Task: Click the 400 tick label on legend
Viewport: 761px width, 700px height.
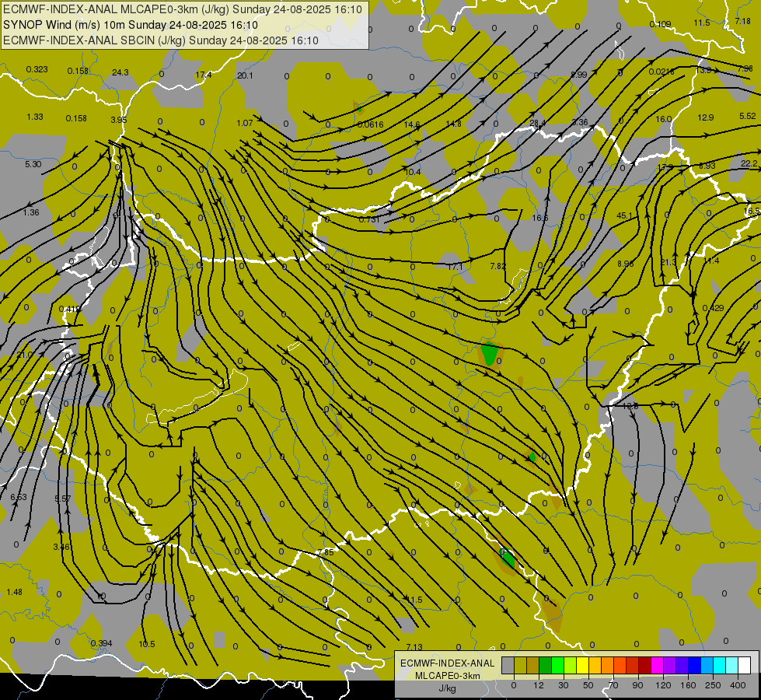Action: tap(738, 685)
